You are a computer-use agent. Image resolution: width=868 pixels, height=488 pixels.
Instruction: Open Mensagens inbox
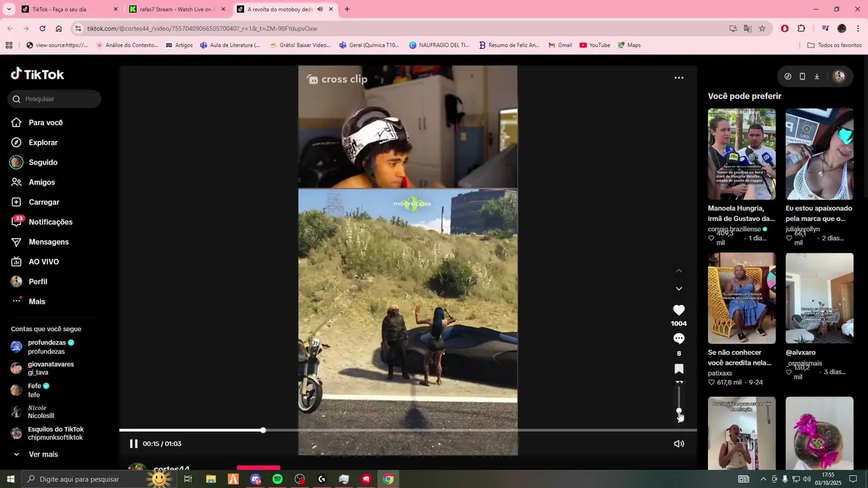coord(48,242)
